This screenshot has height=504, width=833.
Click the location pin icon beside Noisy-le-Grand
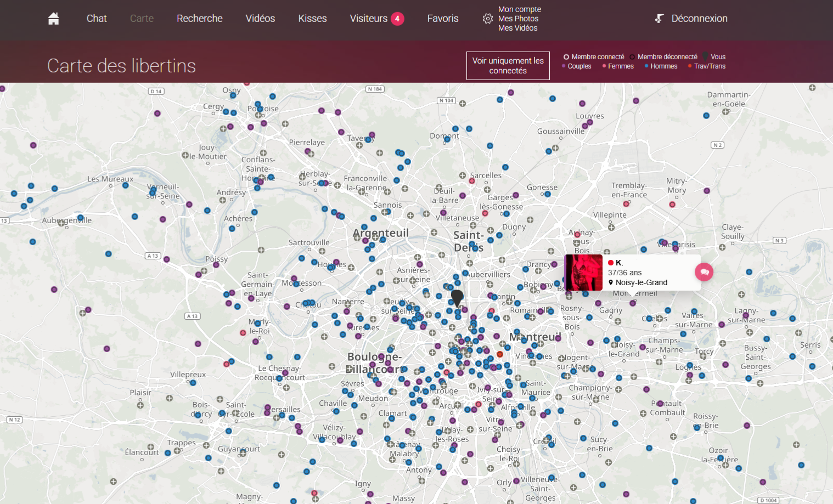(611, 282)
